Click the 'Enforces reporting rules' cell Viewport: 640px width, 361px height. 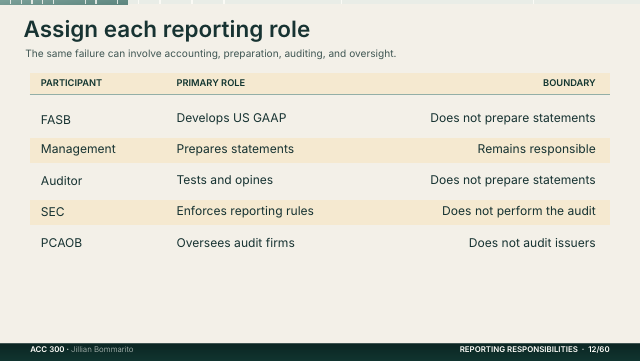coord(245,211)
